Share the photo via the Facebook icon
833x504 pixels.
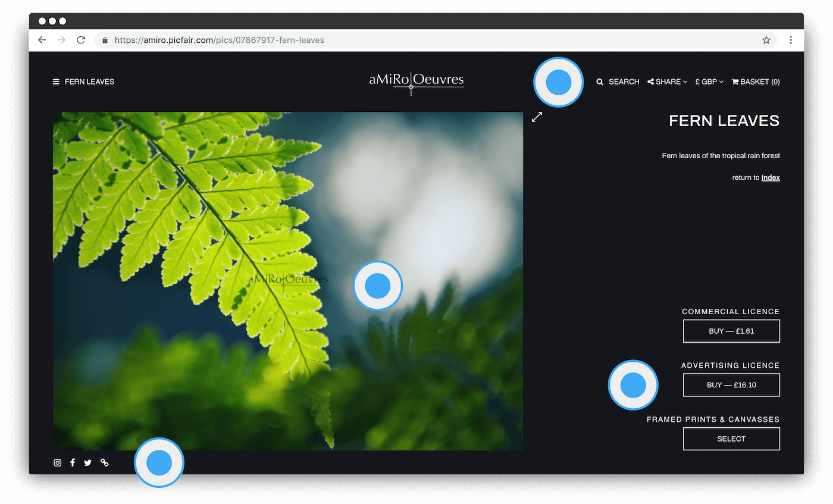tap(73, 462)
